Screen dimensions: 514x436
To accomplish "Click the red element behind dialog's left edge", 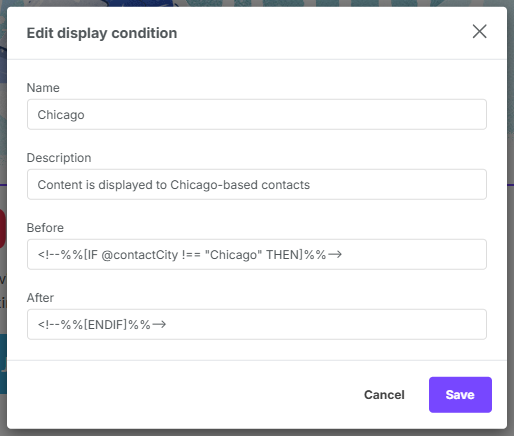I will [x=3, y=229].
